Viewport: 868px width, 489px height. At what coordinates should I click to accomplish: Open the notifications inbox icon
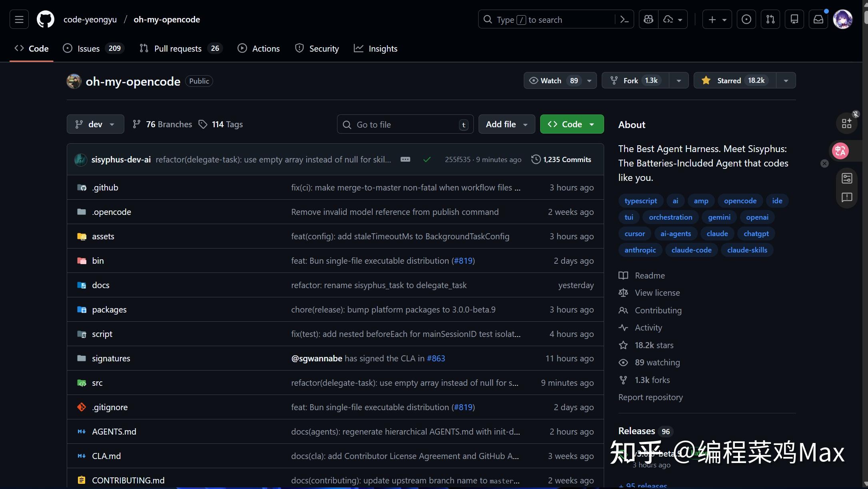point(818,19)
